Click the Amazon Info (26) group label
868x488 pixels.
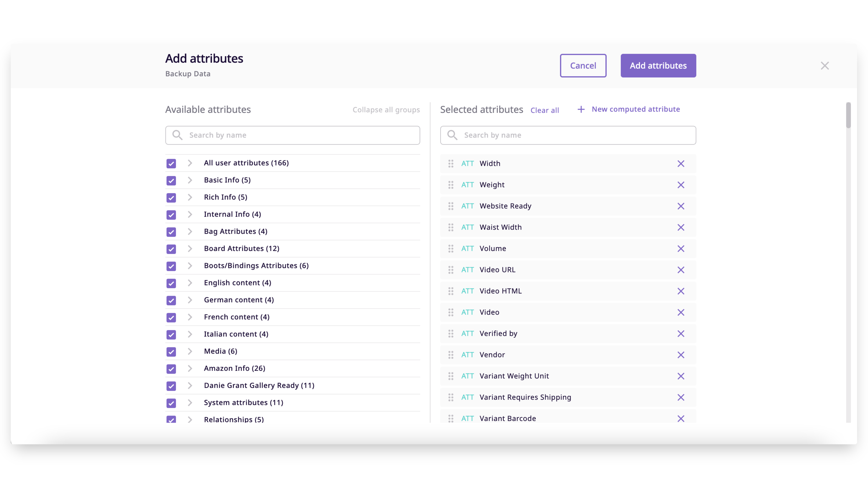click(234, 368)
